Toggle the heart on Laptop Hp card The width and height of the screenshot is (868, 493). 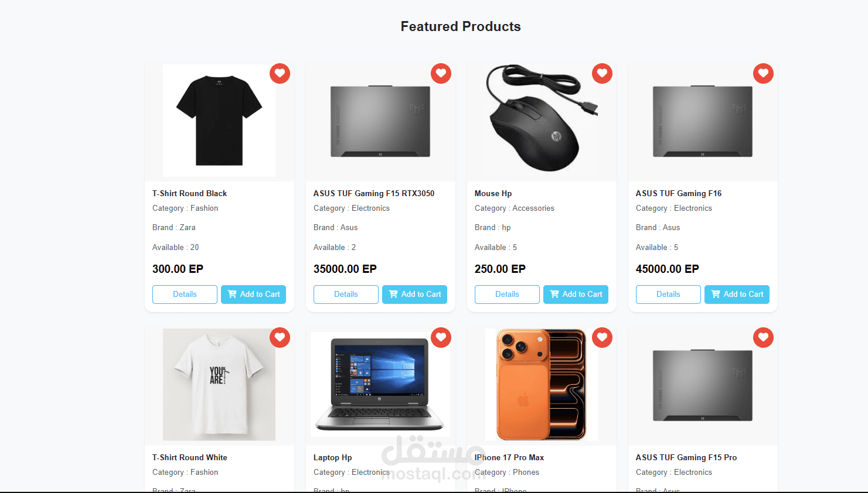click(441, 337)
